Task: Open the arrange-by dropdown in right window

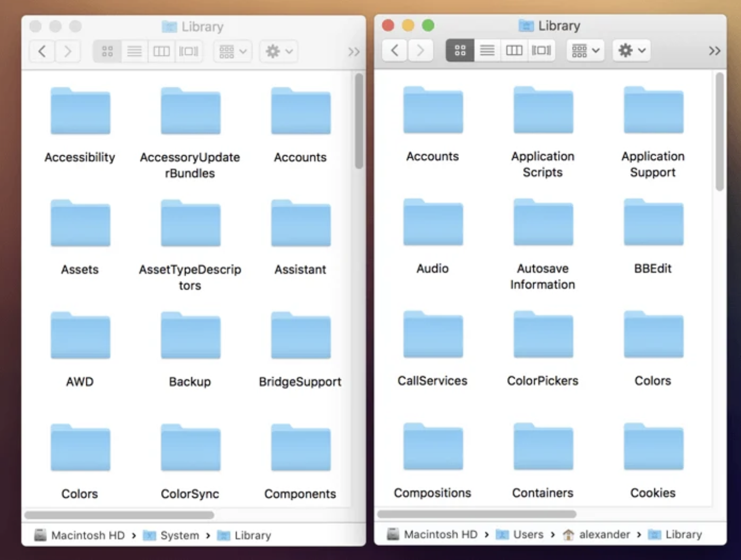Action: (585, 50)
